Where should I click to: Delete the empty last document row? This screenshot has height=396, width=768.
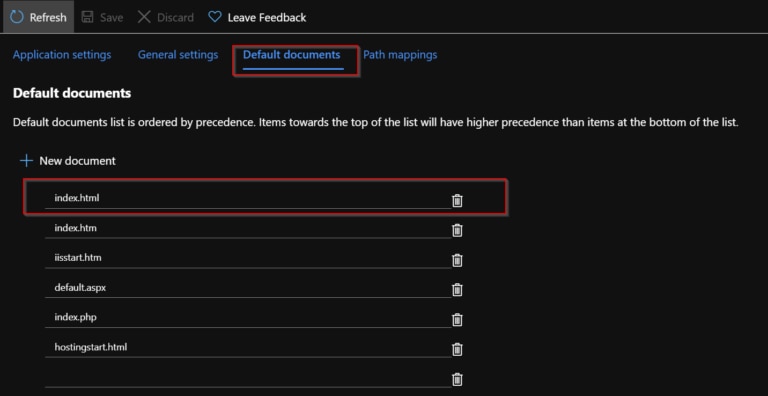tap(457, 380)
